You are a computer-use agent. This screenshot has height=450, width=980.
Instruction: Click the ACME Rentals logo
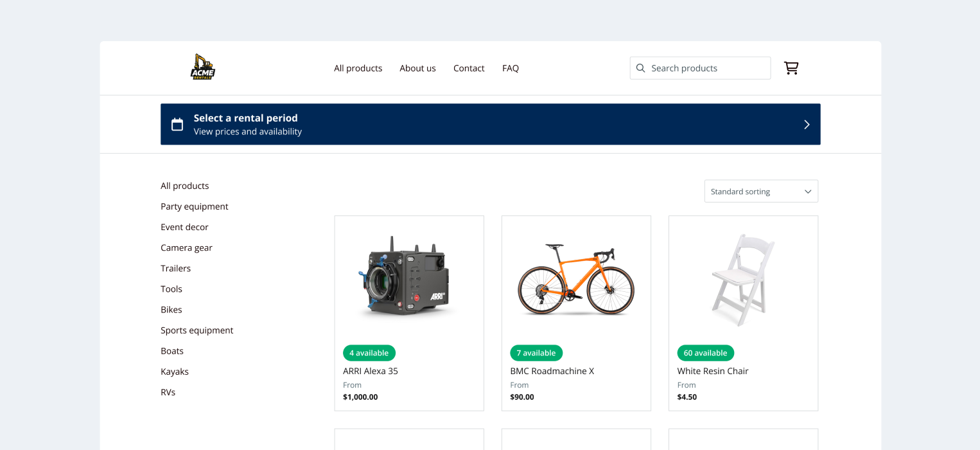203,67
